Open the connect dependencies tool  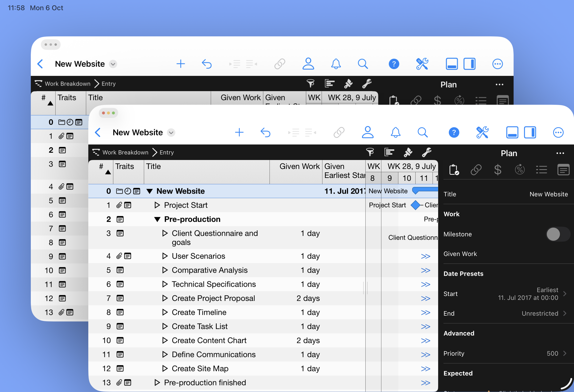[x=339, y=132]
